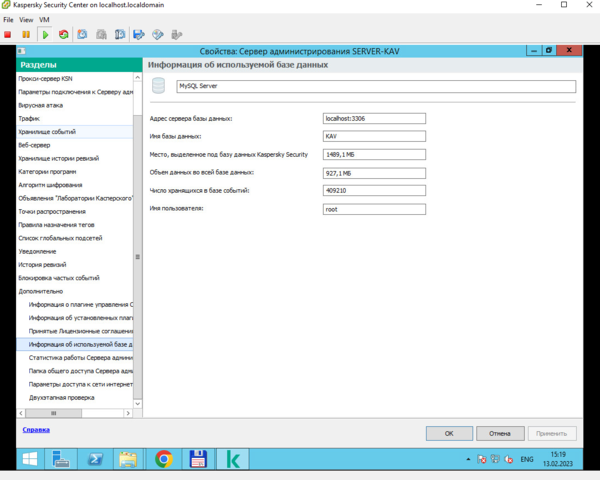Viewport: 600px width, 480px height.
Task: Open the Справка help link
Action: [35, 430]
